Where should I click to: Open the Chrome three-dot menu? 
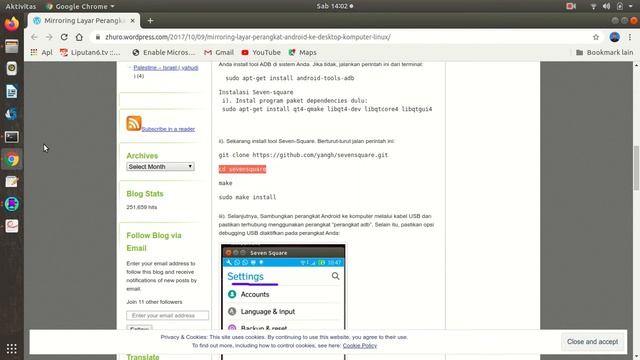(630, 37)
